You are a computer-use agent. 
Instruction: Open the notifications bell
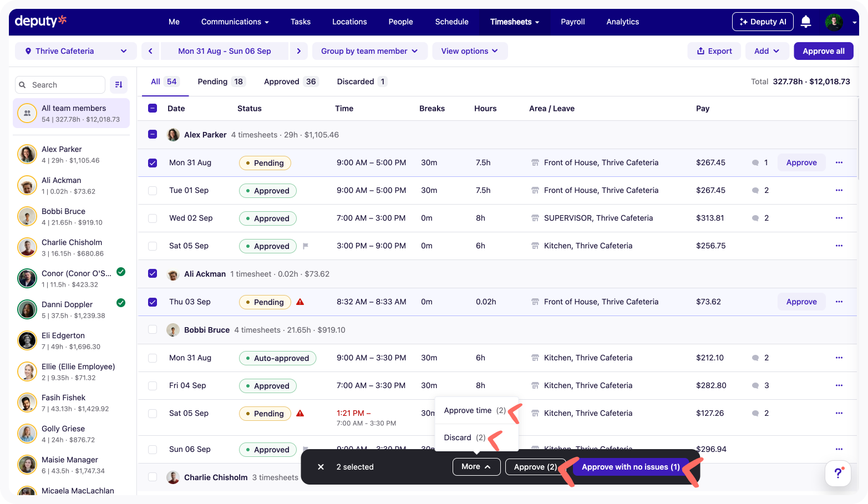point(806,22)
